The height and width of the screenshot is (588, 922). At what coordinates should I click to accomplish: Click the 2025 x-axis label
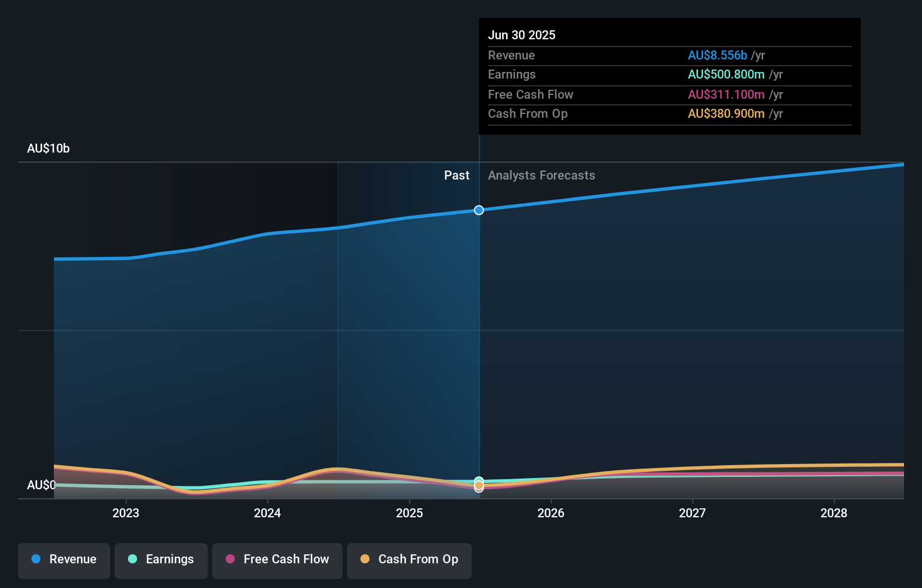coord(409,513)
